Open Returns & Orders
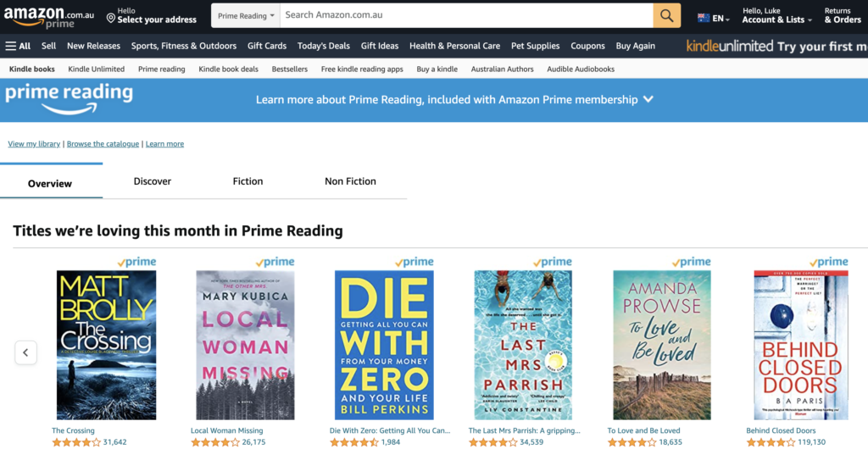This screenshot has height=460, width=868. pyautogui.click(x=842, y=16)
